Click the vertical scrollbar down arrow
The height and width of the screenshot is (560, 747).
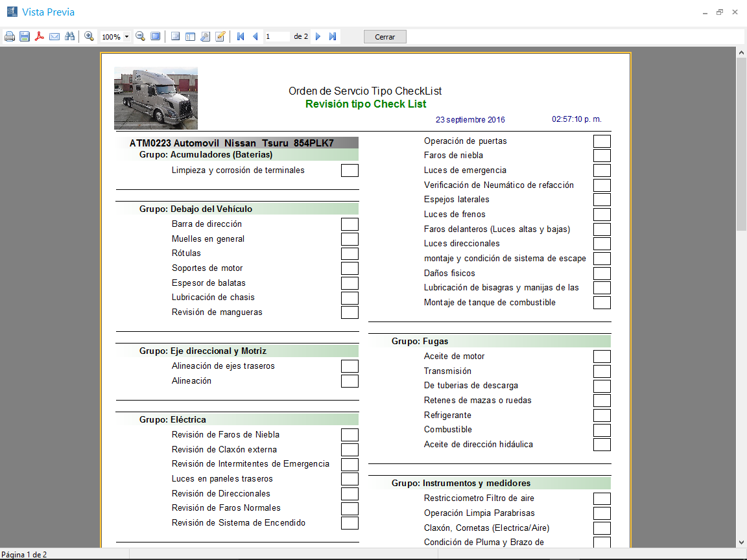(x=741, y=542)
